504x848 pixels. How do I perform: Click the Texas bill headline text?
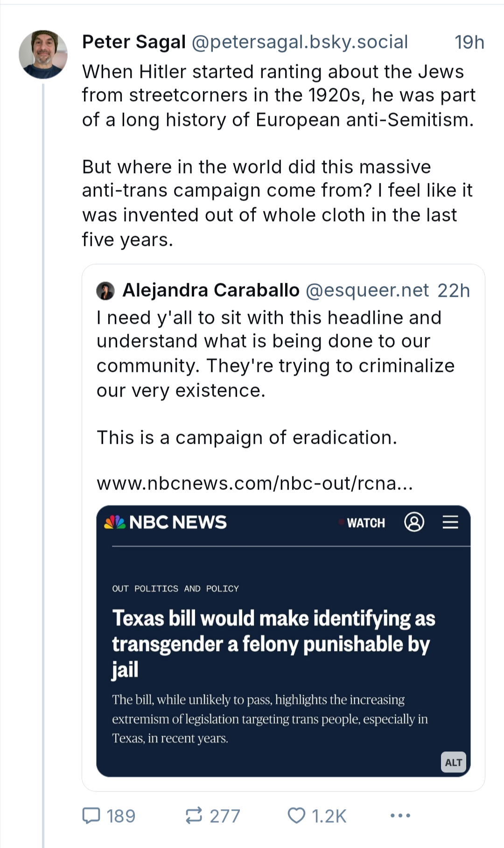tap(273, 643)
